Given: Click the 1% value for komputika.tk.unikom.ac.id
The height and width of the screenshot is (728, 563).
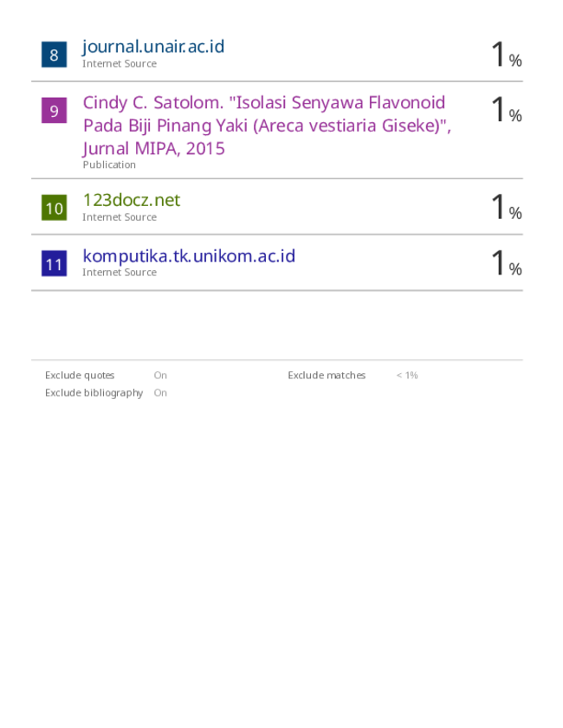Looking at the screenshot, I should tap(507, 263).
